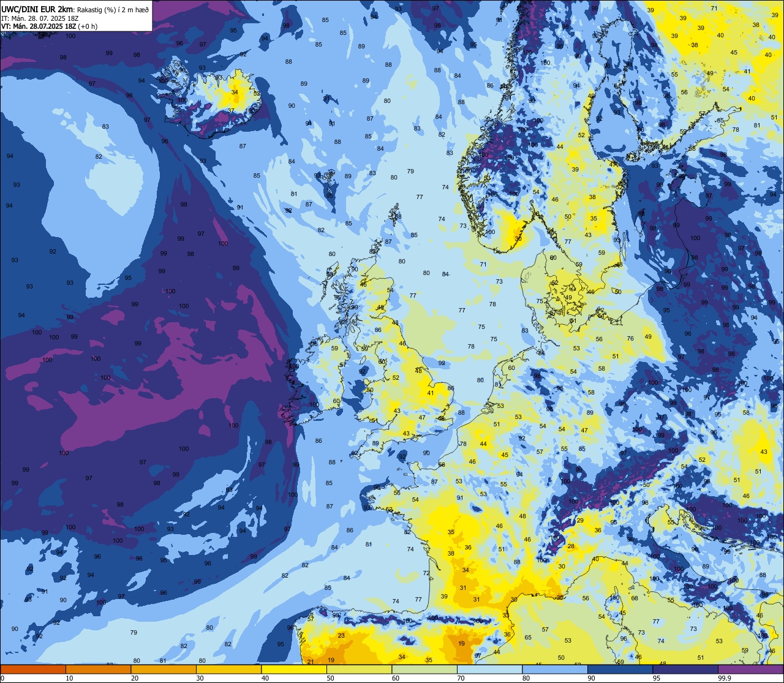
Task: Click the value 28 in southeastern France
Action: tap(571, 546)
